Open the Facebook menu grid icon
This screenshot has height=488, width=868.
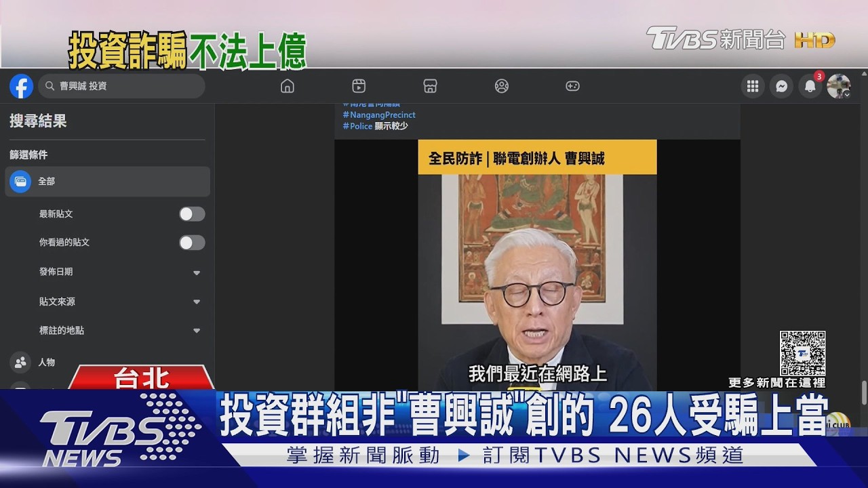coord(752,86)
